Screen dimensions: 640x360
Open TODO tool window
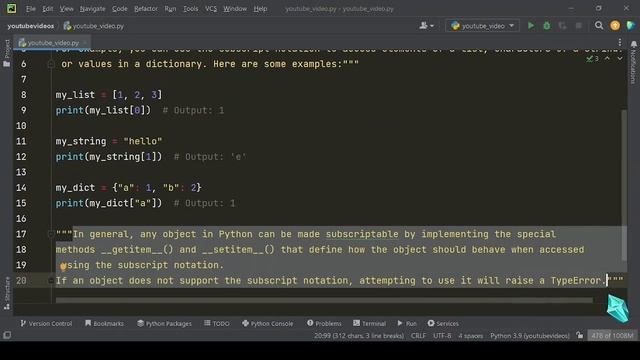(217, 323)
